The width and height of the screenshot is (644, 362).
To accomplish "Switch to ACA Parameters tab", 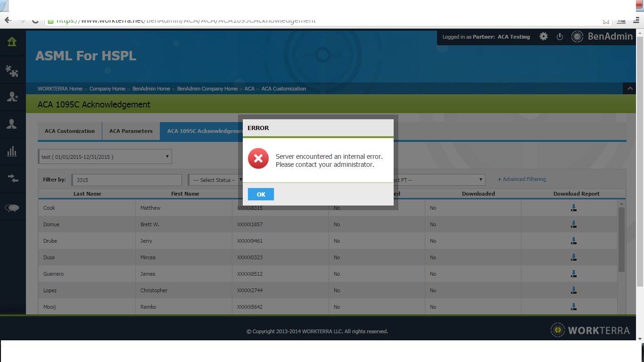I will click(131, 131).
